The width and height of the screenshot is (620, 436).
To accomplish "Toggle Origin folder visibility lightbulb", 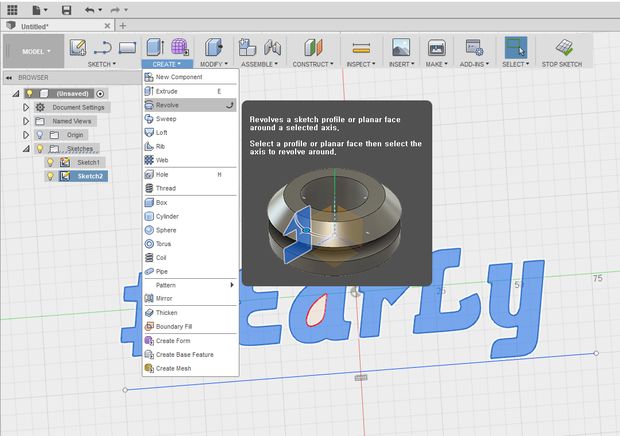I will (39, 134).
